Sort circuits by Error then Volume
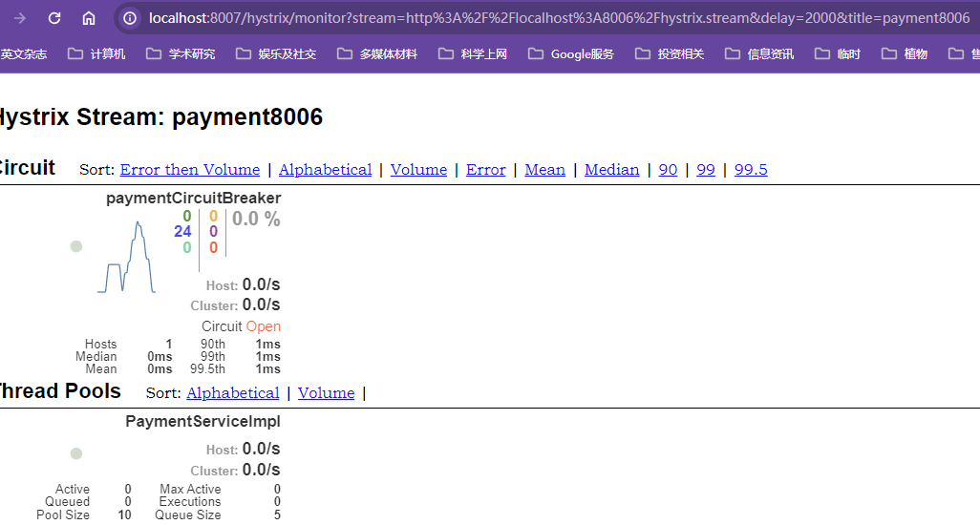The width and height of the screenshot is (980, 525). point(190,170)
